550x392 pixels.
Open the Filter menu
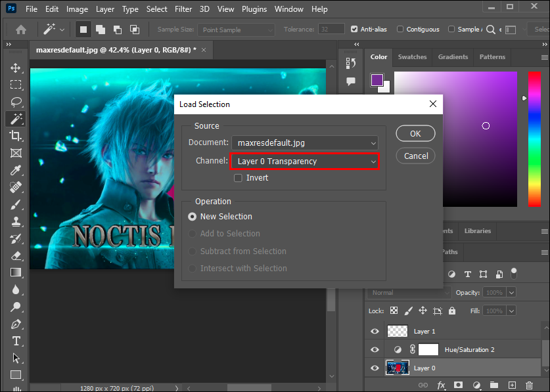click(182, 9)
